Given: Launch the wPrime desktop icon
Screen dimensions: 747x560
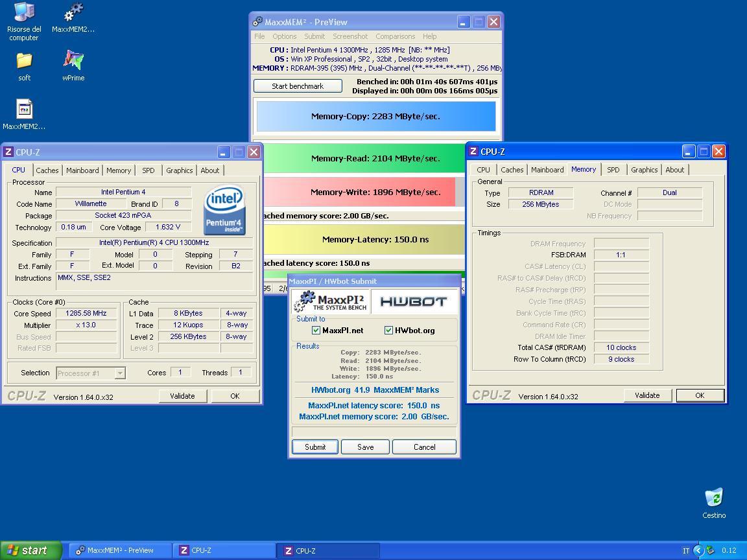Looking at the screenshot, I should 73,65.
